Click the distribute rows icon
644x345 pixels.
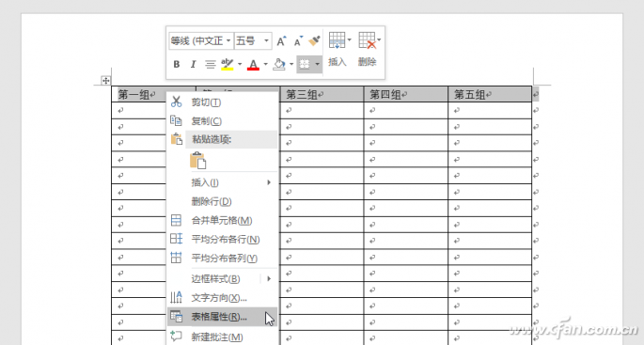[x=176, y=239]
